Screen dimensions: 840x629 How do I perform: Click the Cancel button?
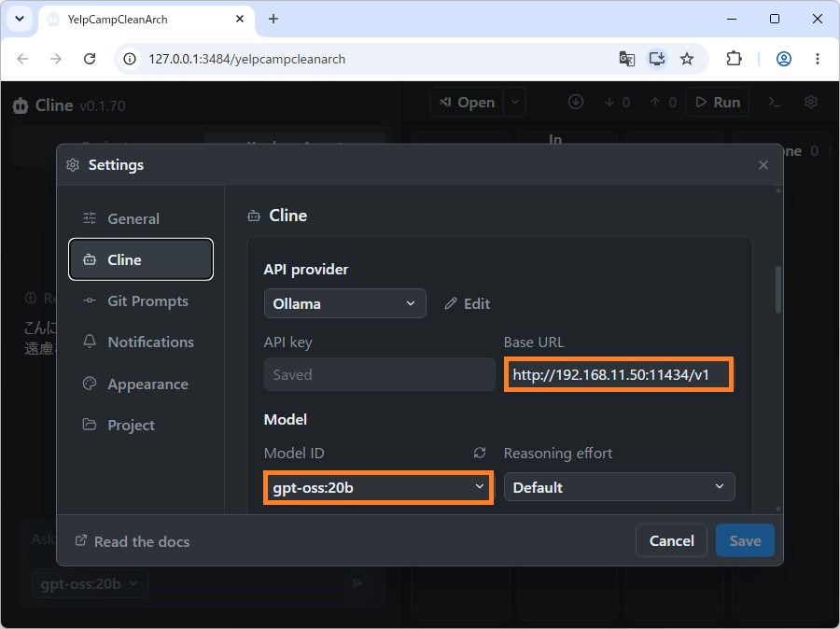click(671, 540)
